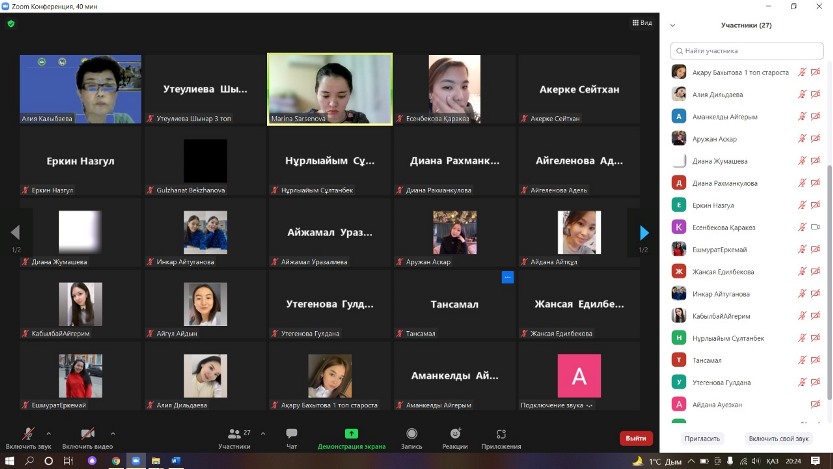Click the green encryption shield icon

point(11,23)
